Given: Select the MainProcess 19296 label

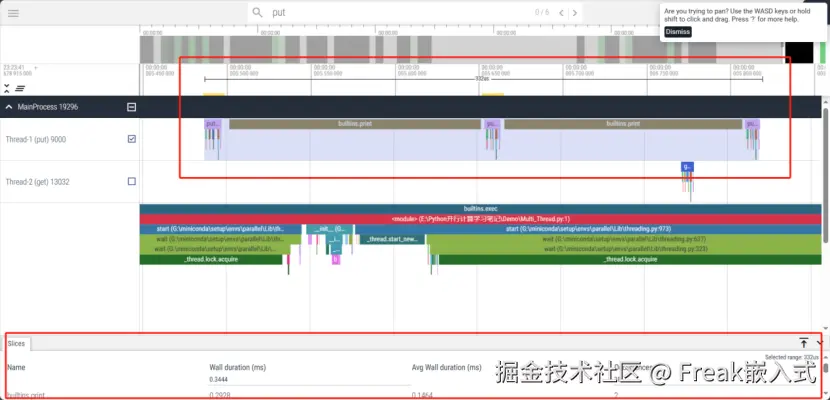Looking at the screenshot, I should [x=48, y=107].
